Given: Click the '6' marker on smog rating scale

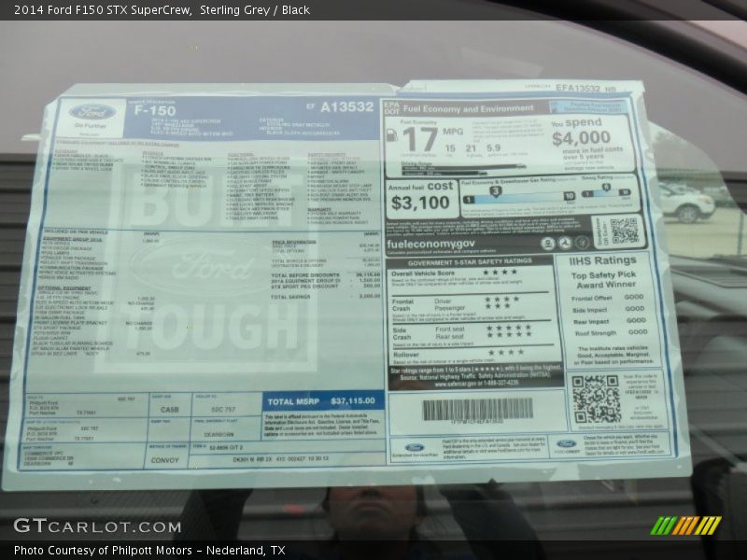Looking at the screenshot, I should click(x=605, y=188).
